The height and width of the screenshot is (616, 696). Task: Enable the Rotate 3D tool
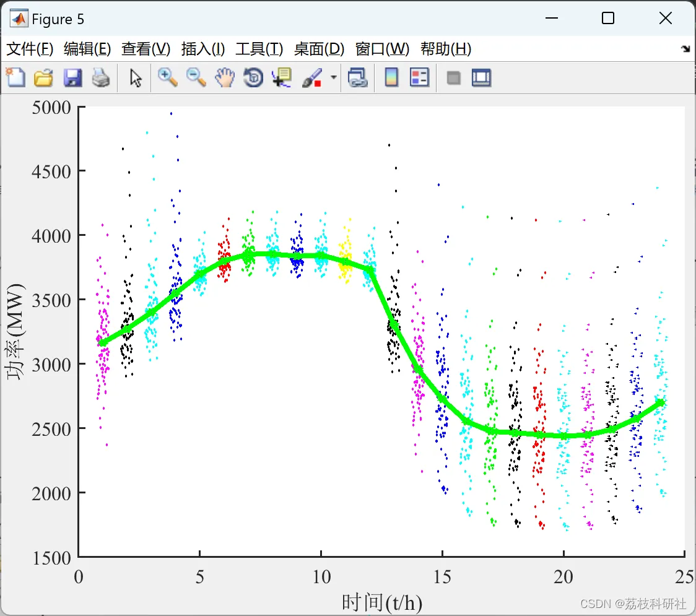coord(253,78)
